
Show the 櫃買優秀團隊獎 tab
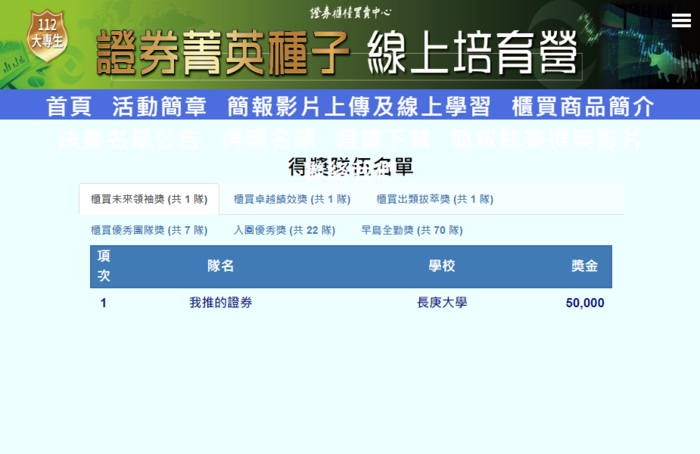(x=149, y=230)
